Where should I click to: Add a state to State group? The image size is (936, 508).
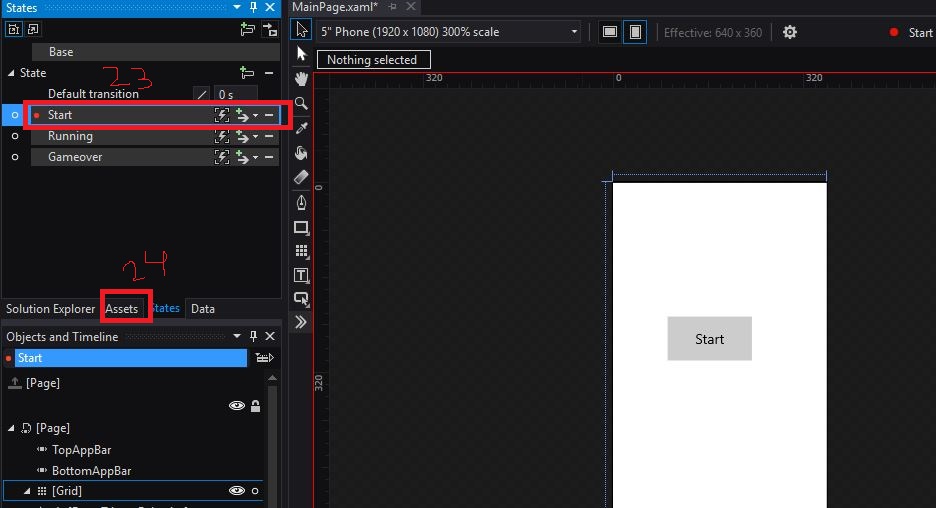pos(247,73)
